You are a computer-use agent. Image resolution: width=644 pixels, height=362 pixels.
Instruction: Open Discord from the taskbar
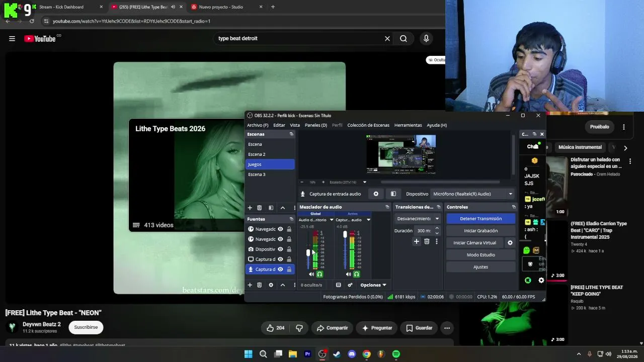point(352,354)
